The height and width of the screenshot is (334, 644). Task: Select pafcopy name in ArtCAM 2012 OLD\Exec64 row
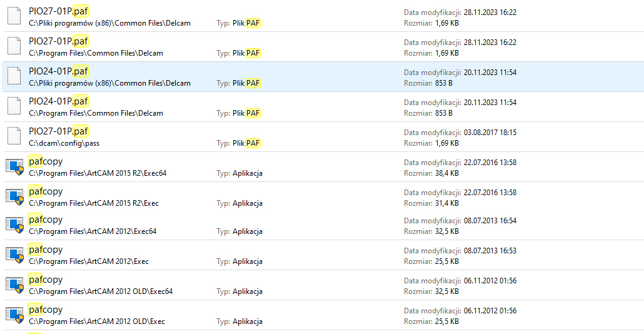(x=46, y=280)
